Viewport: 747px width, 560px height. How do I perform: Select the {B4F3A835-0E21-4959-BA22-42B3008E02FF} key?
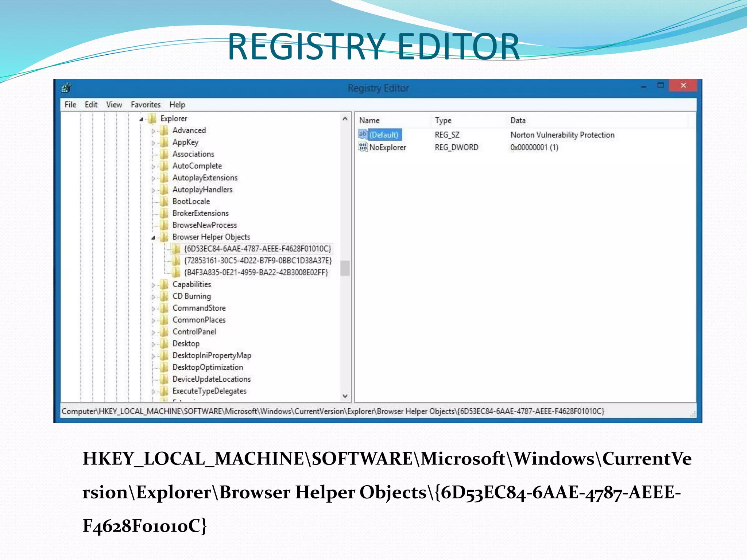click(256, 272)
